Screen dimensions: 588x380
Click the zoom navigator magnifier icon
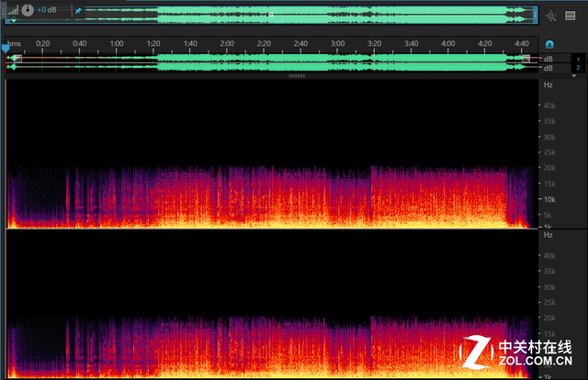550,16
